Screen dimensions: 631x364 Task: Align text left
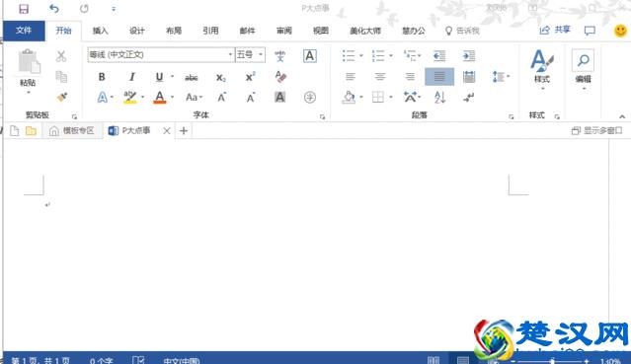(x=351, y=76)
